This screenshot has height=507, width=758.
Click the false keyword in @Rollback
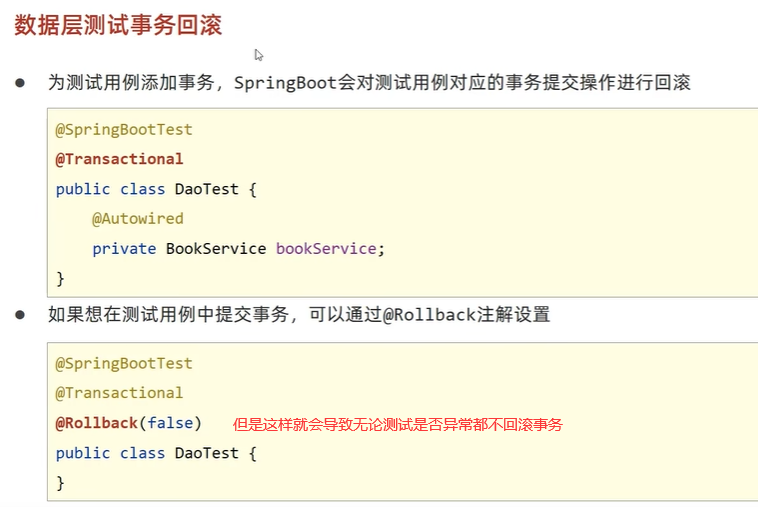(170, 423)
